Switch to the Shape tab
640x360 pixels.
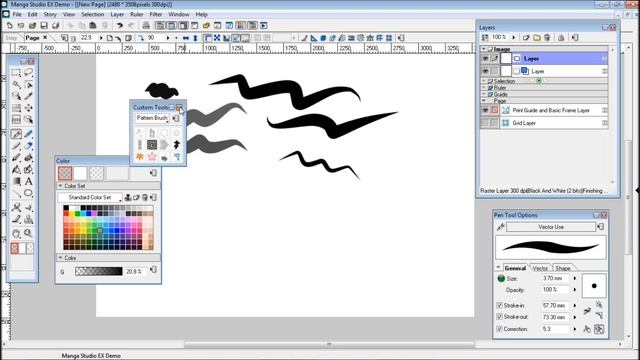pos(562,268)
